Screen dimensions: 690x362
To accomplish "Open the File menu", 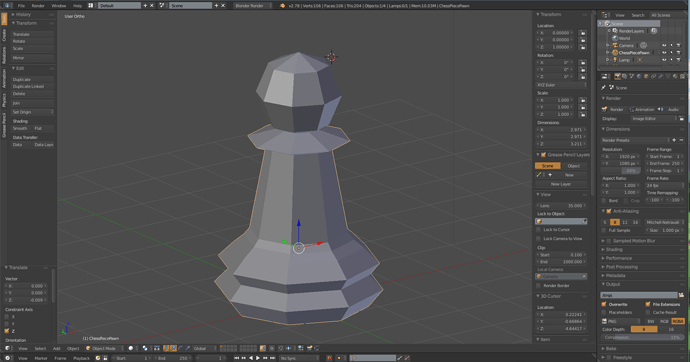I will coord(21,6).
